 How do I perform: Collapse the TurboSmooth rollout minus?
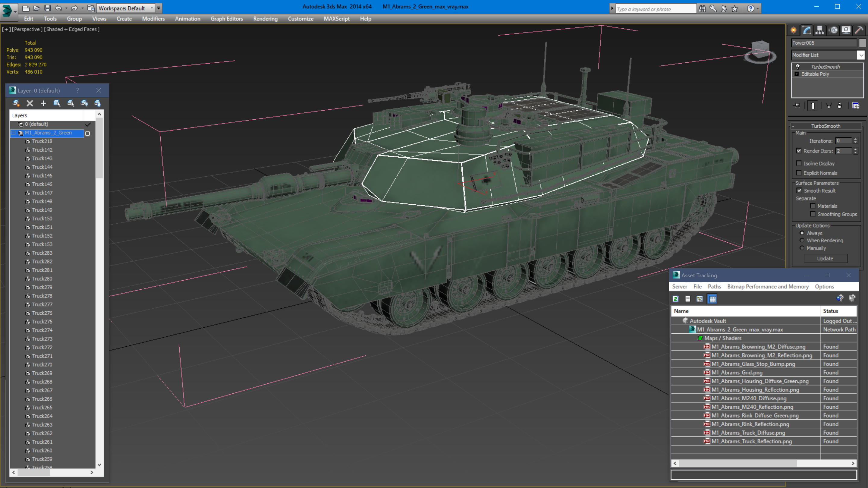point(793,126)
